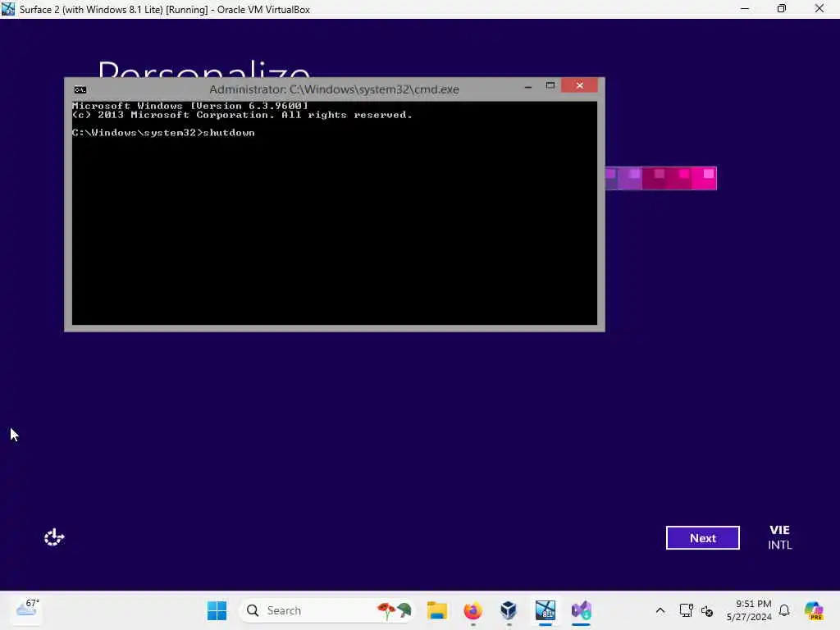This screenshot has height=630, width=840.
Task: Pick the dark magenta color swatch
Action: 655,178
